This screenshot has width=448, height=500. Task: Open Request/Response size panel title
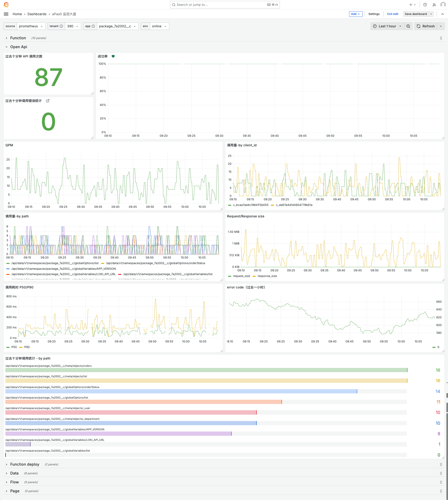point(246,216)
